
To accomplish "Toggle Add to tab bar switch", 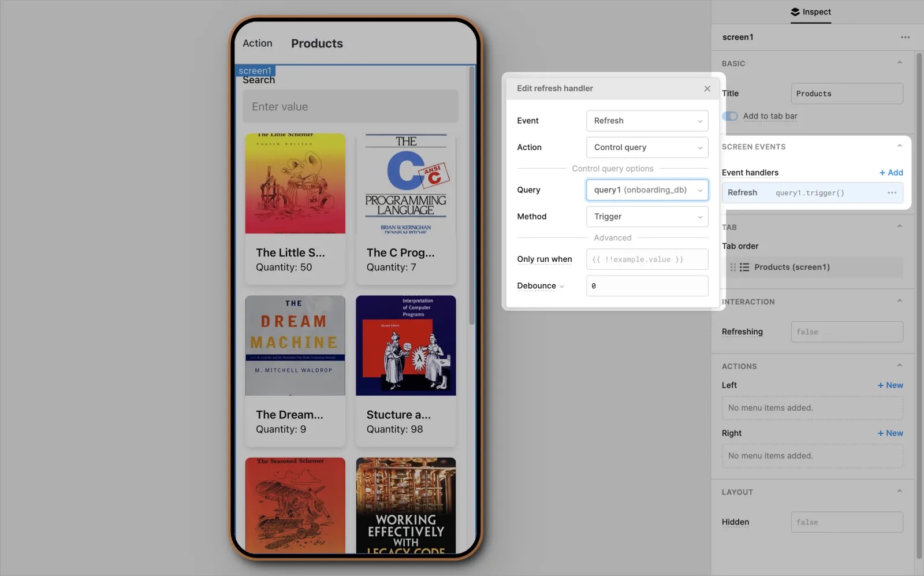I will [x=730, y=116].
